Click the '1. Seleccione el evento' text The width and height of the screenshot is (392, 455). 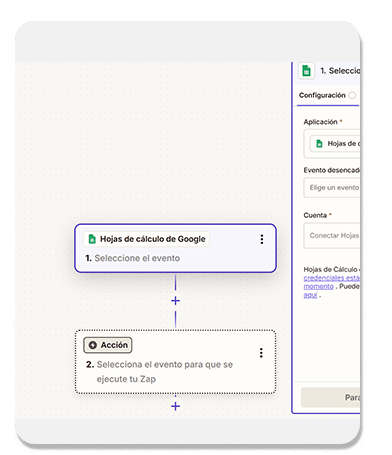click(132, 258)
